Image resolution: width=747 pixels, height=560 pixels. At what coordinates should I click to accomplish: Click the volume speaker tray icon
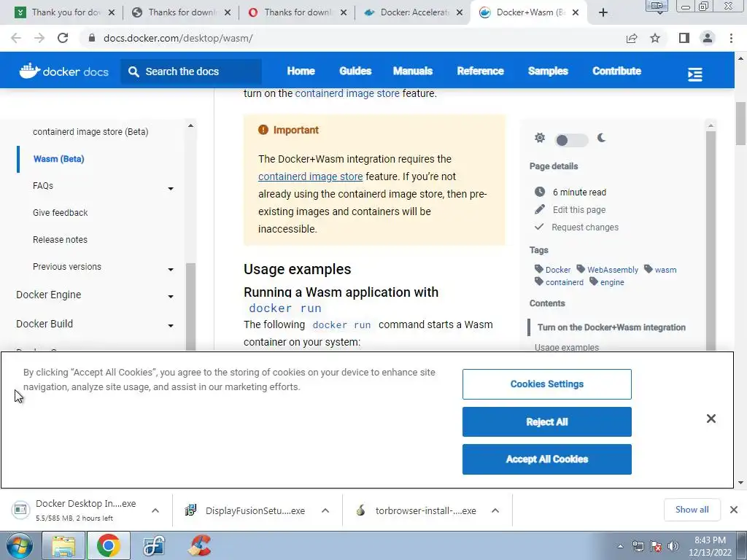673,545
